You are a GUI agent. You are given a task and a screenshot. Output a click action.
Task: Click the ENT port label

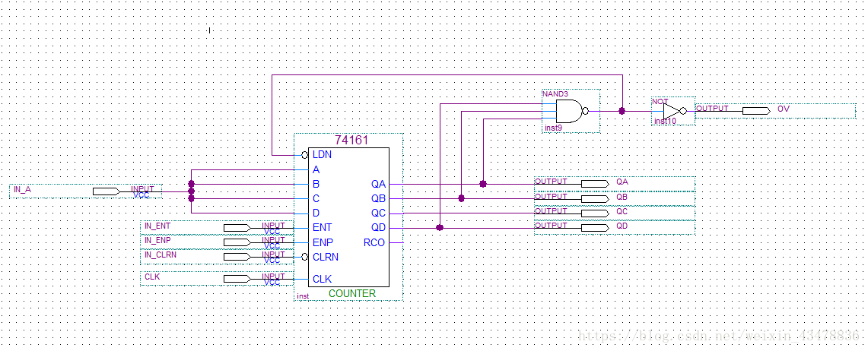323,228
